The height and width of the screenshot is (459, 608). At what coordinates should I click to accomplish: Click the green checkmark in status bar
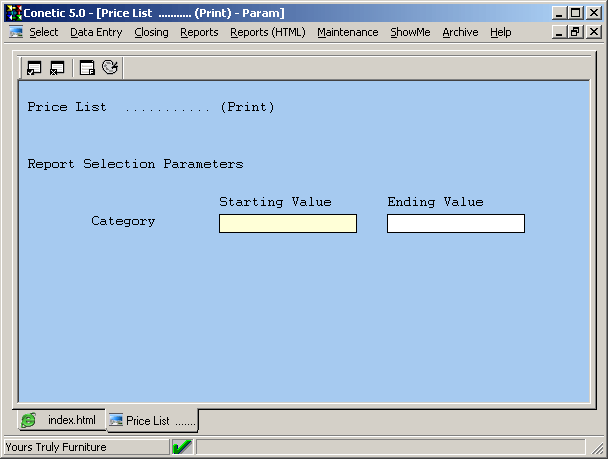click(x=182, y=447)
